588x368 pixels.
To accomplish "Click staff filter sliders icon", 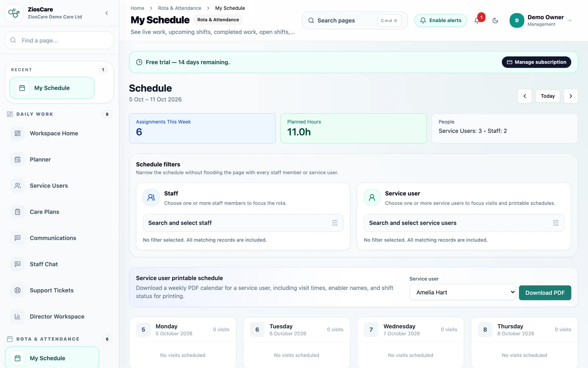I will coord(335,223).
